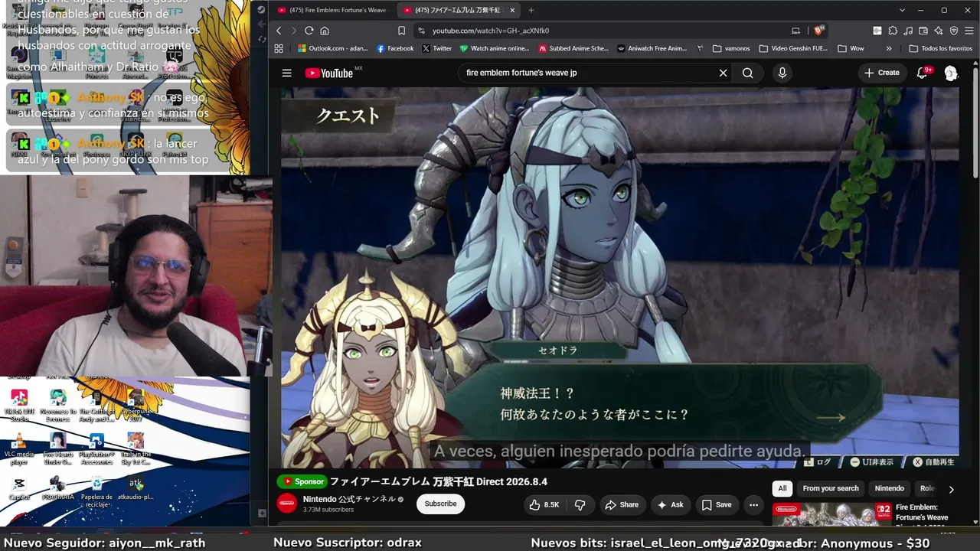Viewport: 980px width, 551px height.
Task: Open the YouTube account avatar menu
Action: click(951, 73)
